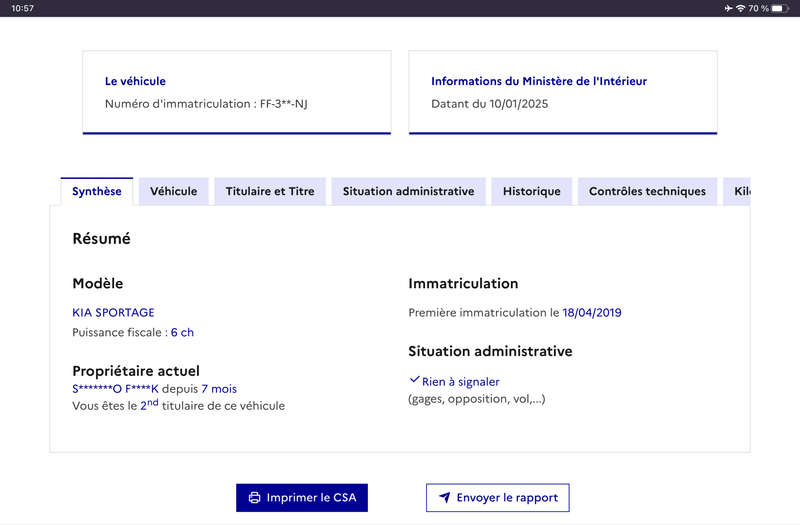Click the Situation administrative section heading
The width and height of the screenshot is (800, 525).
[490, 351]
